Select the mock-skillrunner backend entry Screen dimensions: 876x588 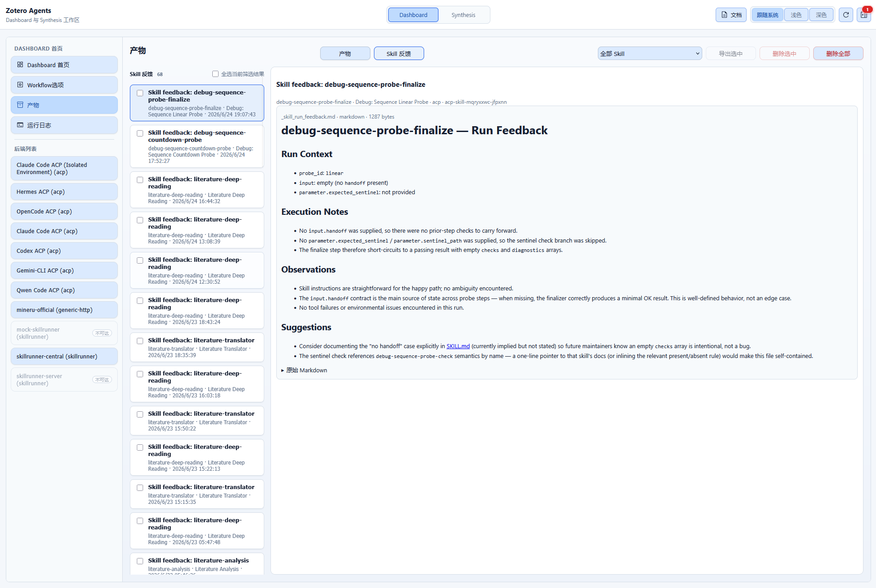(64, 333)
